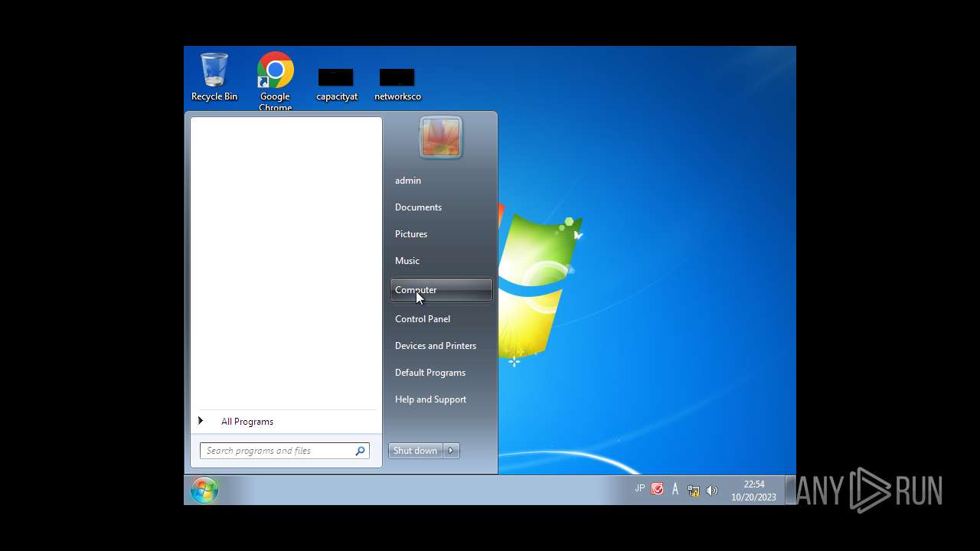
Task: Open Devices and Printers
Action: (x=440, y=346)
